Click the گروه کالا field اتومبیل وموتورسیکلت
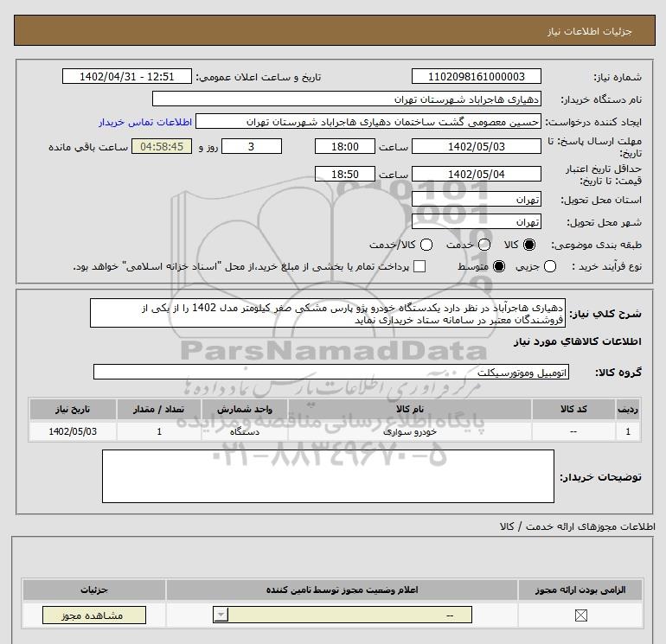 pos(331,373)
